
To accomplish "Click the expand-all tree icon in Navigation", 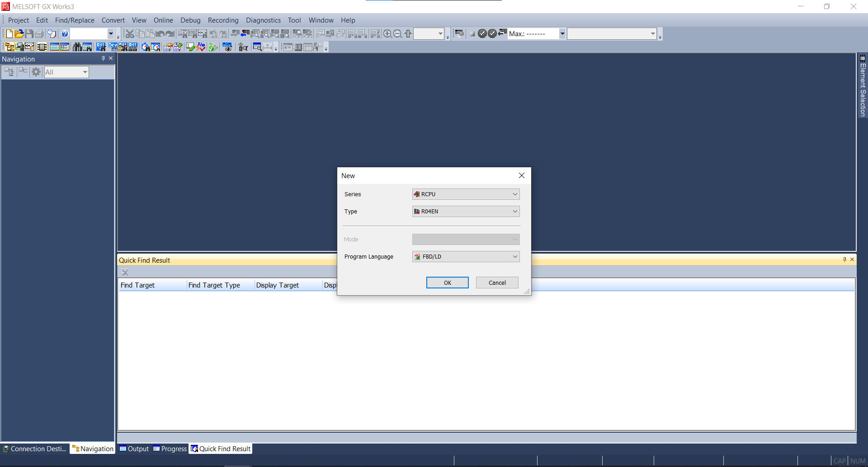I will pos(9,72).
